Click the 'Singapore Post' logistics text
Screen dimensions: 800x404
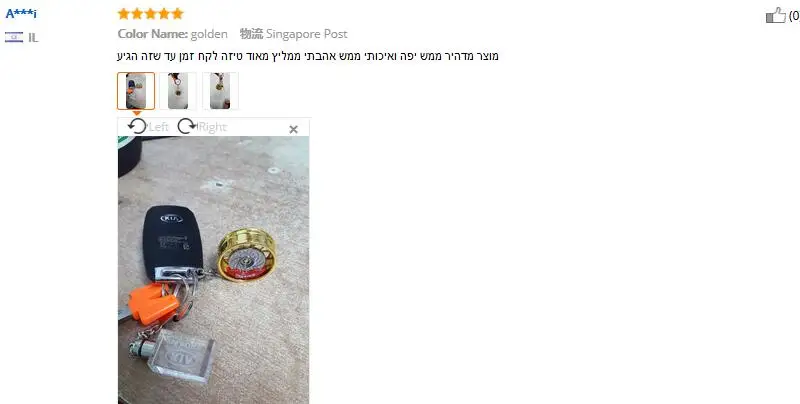(306, 34)
